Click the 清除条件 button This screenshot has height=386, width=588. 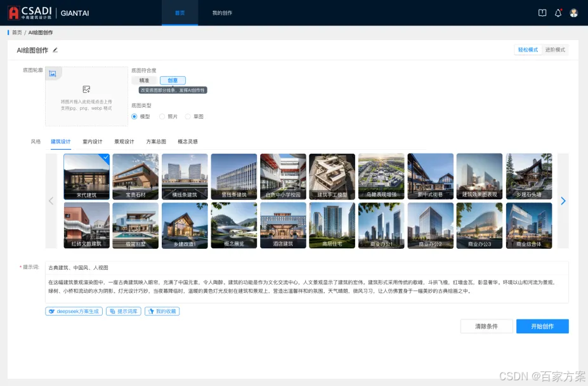pyautogui.click(x=487, y=326)
